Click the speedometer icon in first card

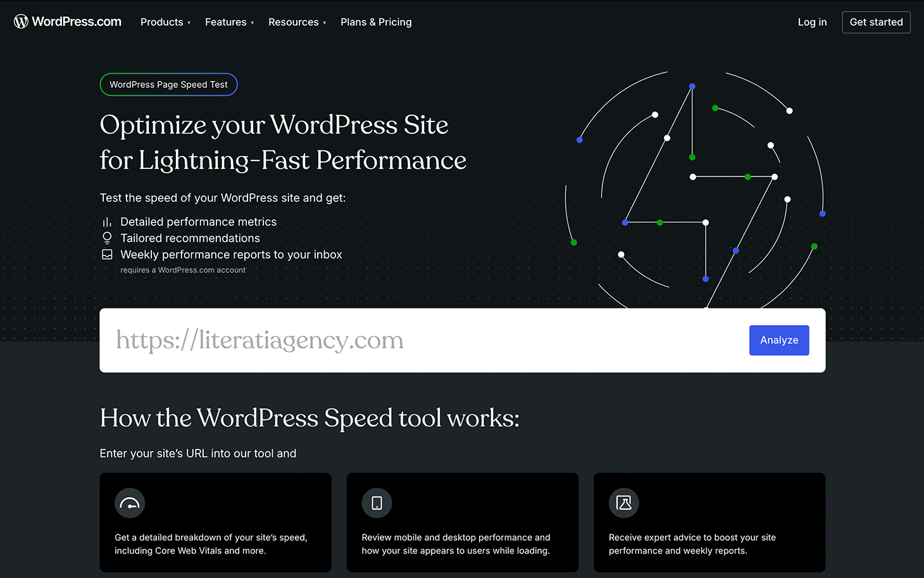coord(130,503)
